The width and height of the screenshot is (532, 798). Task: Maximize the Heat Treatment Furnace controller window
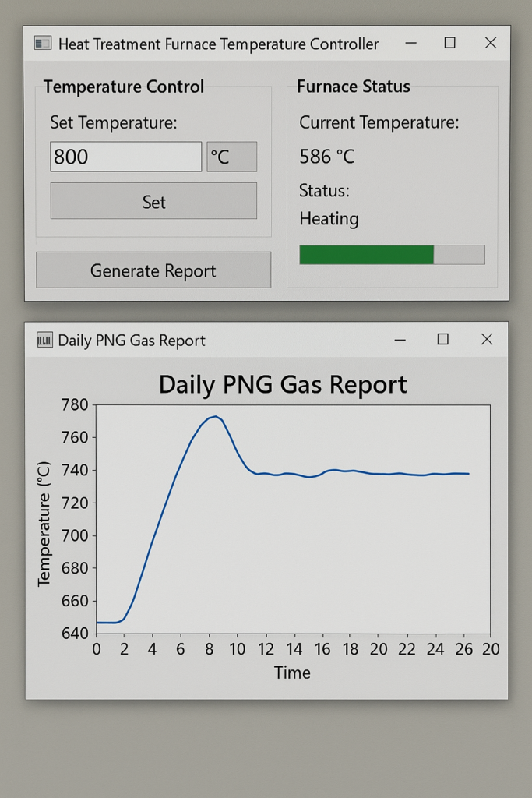(x=450, y=43)
